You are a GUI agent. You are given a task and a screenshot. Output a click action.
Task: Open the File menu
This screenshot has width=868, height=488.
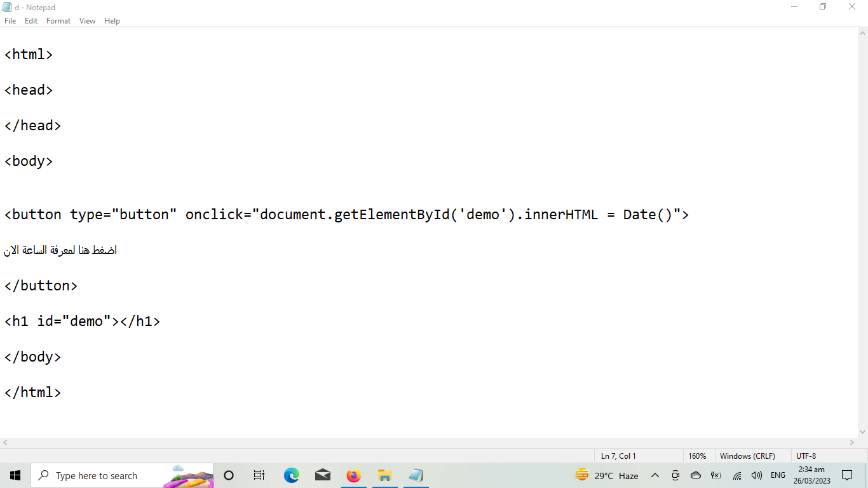10,21
